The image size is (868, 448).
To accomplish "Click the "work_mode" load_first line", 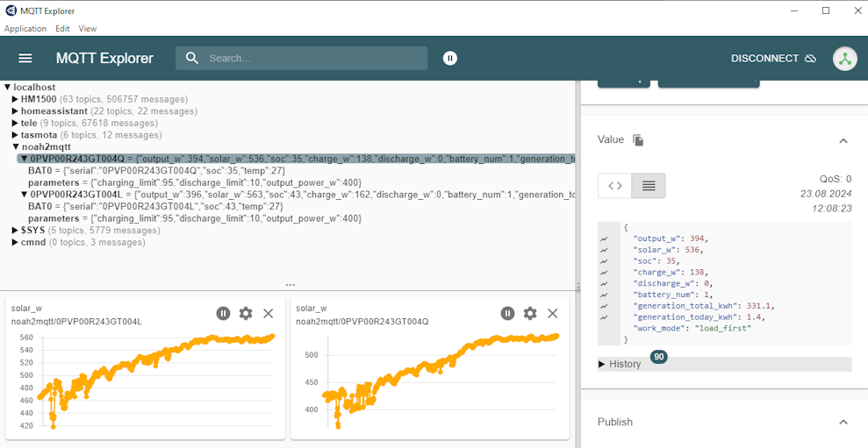I will pos(692,329).
